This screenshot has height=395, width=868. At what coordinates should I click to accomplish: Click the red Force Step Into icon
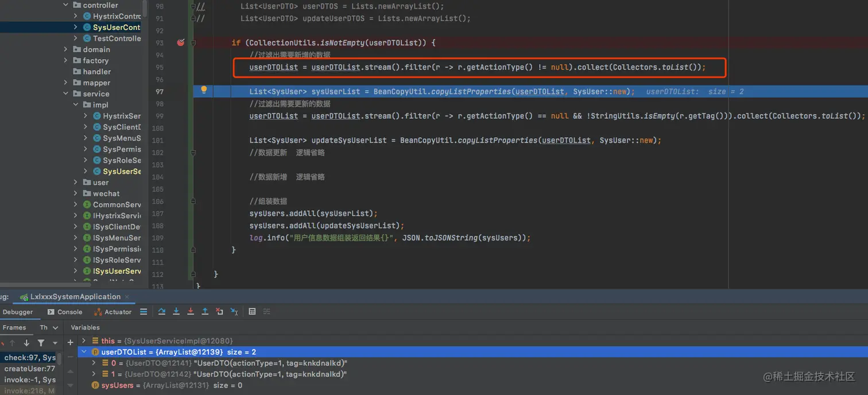coord(191,311)
